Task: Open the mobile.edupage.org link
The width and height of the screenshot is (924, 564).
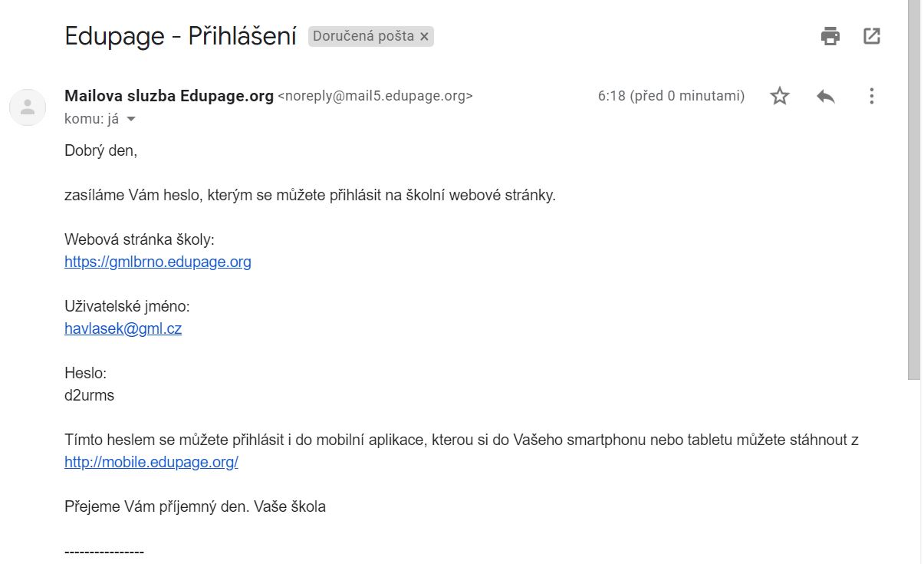Action: [151, 463]
